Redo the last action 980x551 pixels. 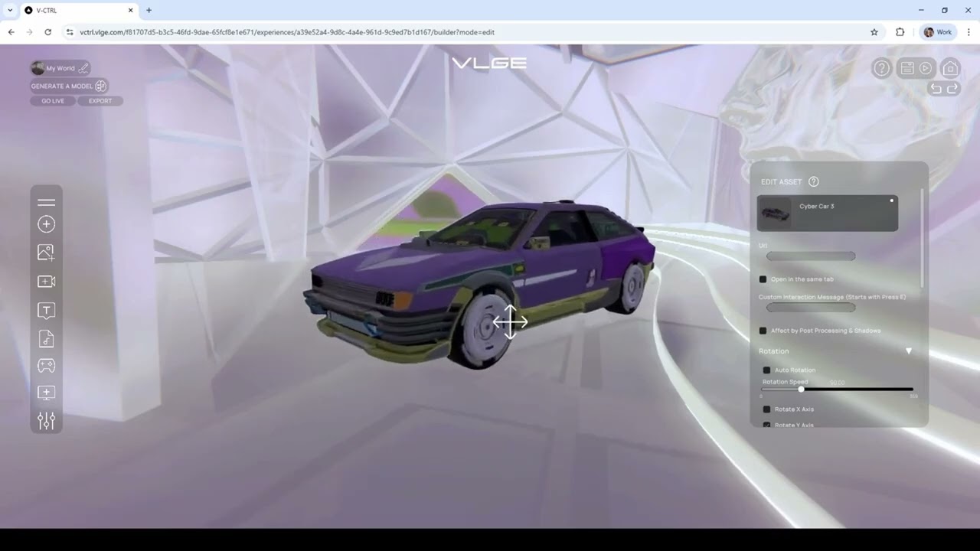click(952, 89)
